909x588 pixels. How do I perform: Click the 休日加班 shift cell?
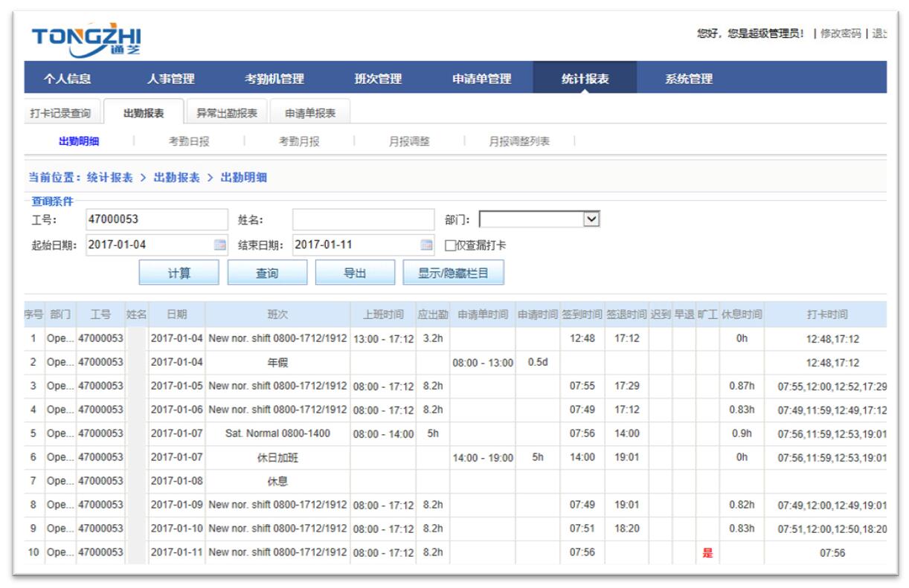pyautogui.click(x=277, y=458)
